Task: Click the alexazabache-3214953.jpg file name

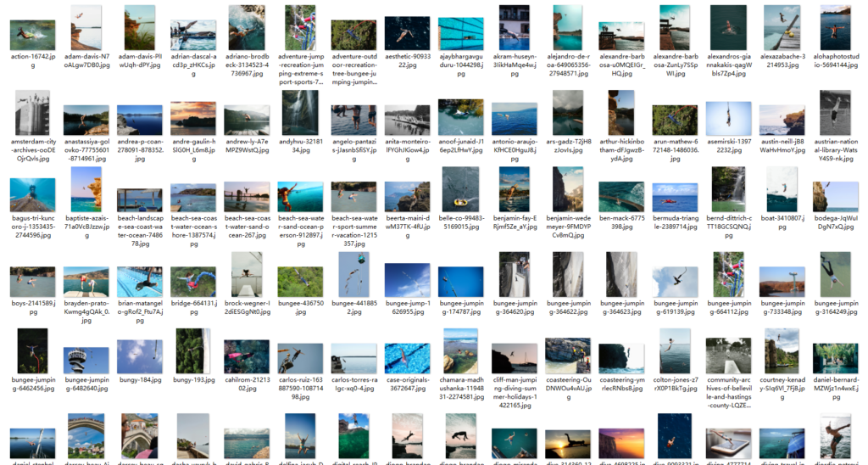Action: coord(782,60)
